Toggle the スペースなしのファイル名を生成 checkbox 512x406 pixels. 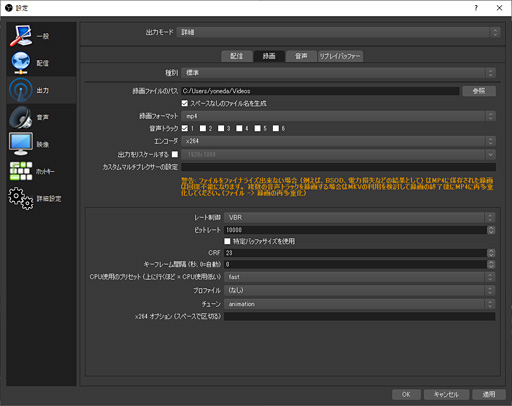click(185, 103)
